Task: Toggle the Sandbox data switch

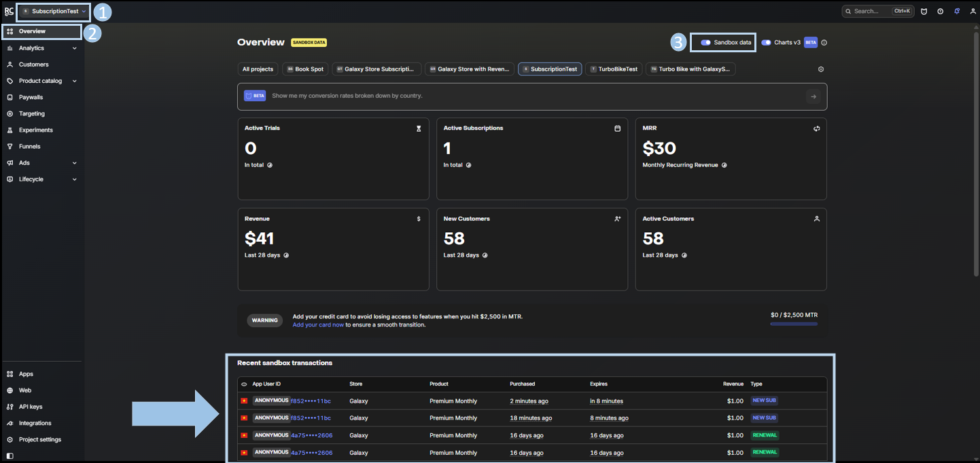Action: pos(705,42)
